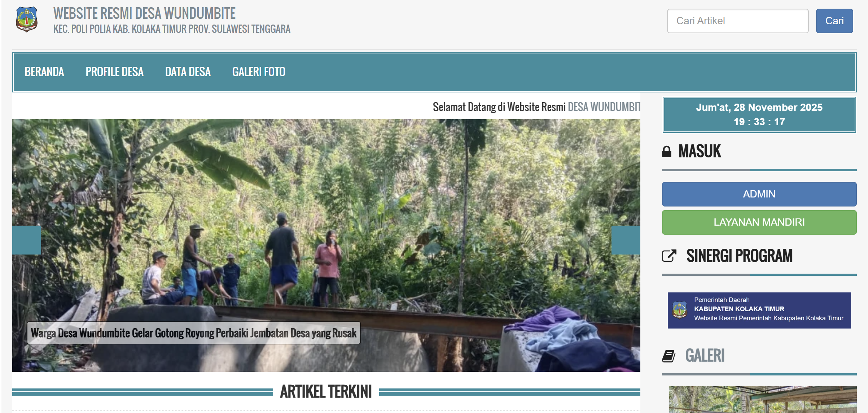Click the WEBSITE RESMI DESA WUNDUMBITE title

click(x=144, y=13)
